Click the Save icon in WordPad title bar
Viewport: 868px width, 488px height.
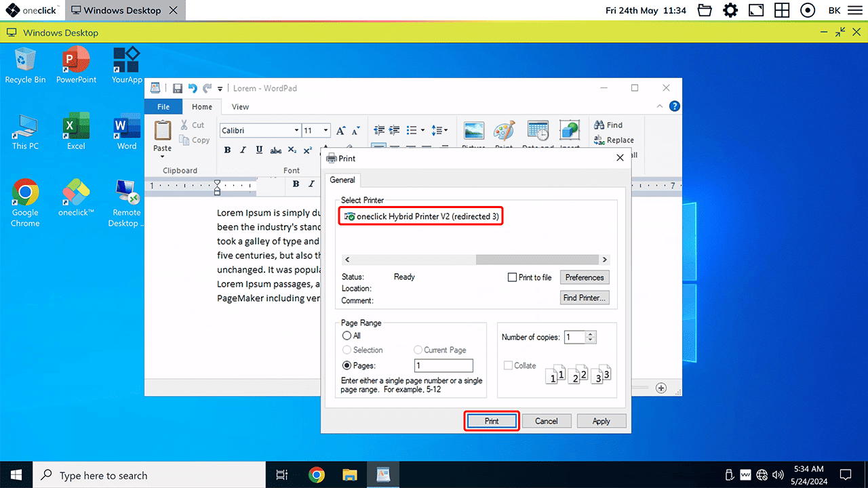pos(177,88)
